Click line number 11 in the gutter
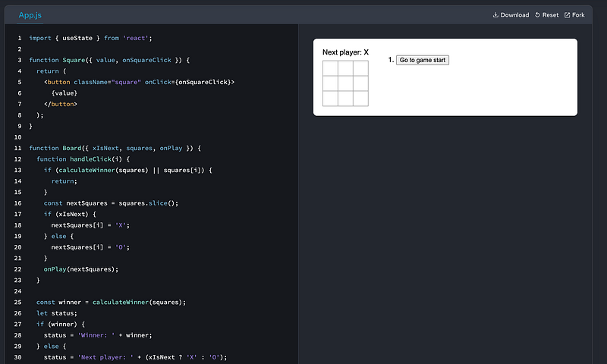The image size is (607, 364). (18, 148)
